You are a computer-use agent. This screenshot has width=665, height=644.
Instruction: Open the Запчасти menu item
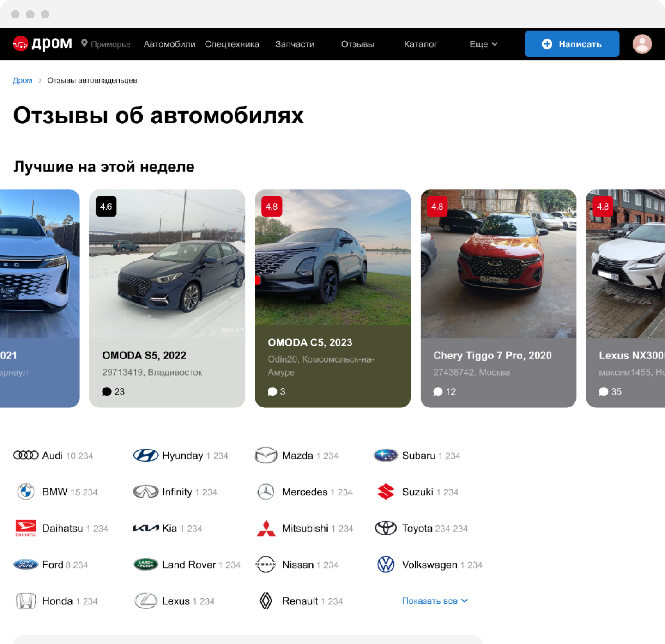(295, 44)
